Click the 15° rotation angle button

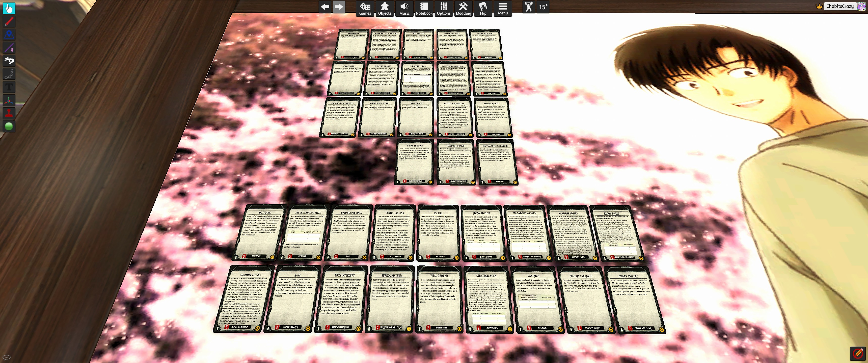coord(543,7)
